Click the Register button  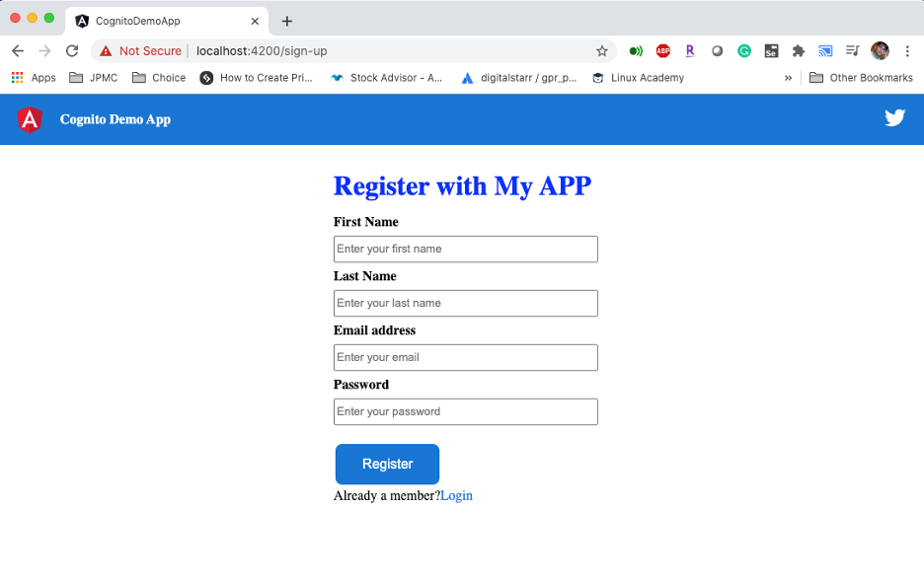click(x=387, y=464)
